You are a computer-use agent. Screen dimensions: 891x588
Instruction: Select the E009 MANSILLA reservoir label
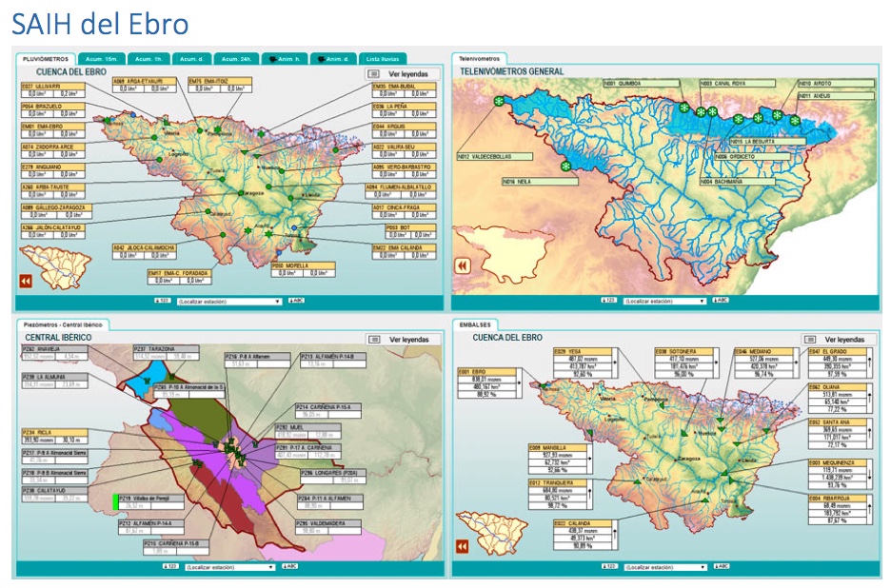click(x=558, y=448)
